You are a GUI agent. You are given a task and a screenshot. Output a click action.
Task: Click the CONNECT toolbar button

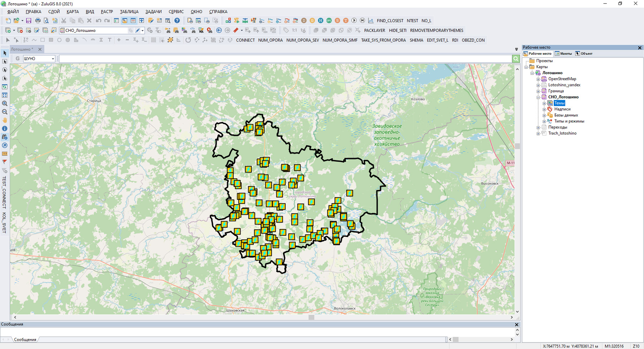pyautogui.click(x=245, y=40)
